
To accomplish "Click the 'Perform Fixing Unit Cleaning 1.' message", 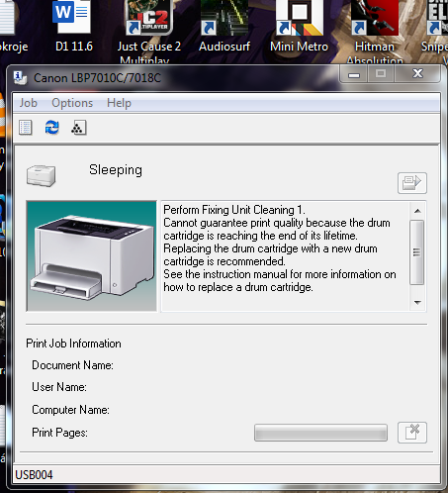I will coord(234,210).
